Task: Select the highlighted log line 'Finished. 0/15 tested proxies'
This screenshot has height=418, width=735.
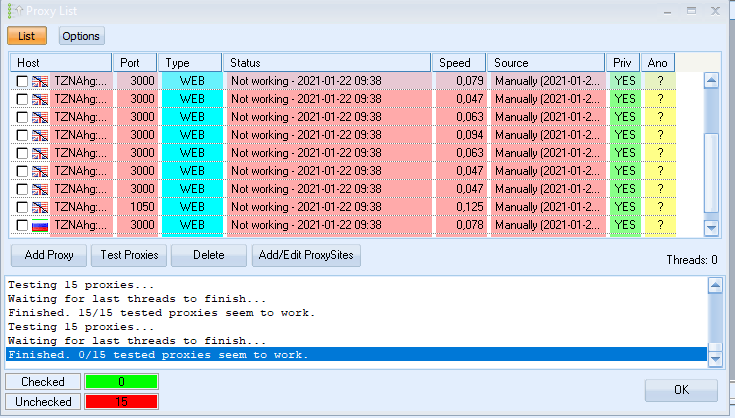Action: pyautogui.click(x=356, y=355)
